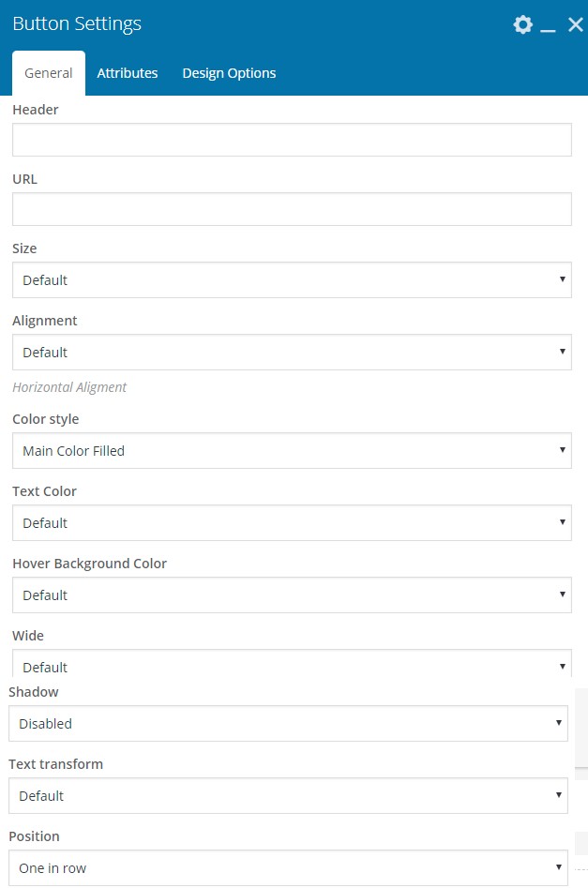Viewport: 588px width, 888px height.
Task: Expand the Wide dropdown
Action: 292,663
